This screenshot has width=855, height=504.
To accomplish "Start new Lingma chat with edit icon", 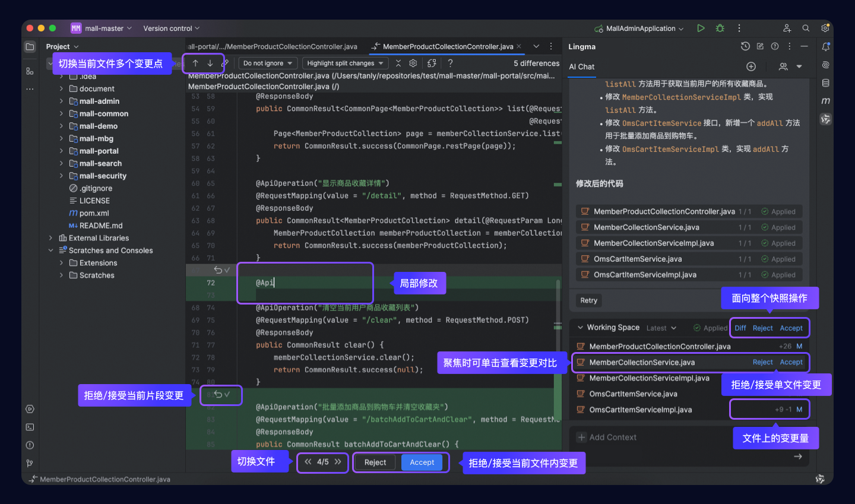I will 760,46.
